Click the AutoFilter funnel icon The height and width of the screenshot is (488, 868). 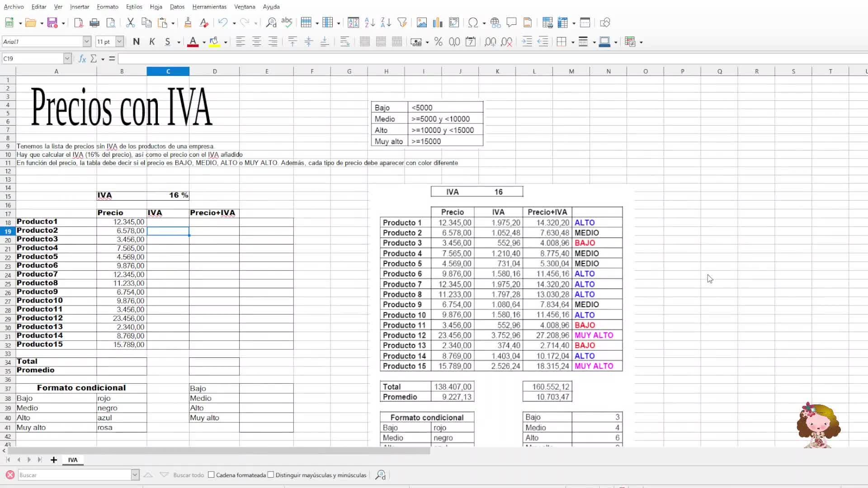pyautogui.click(x=402, y=23)
